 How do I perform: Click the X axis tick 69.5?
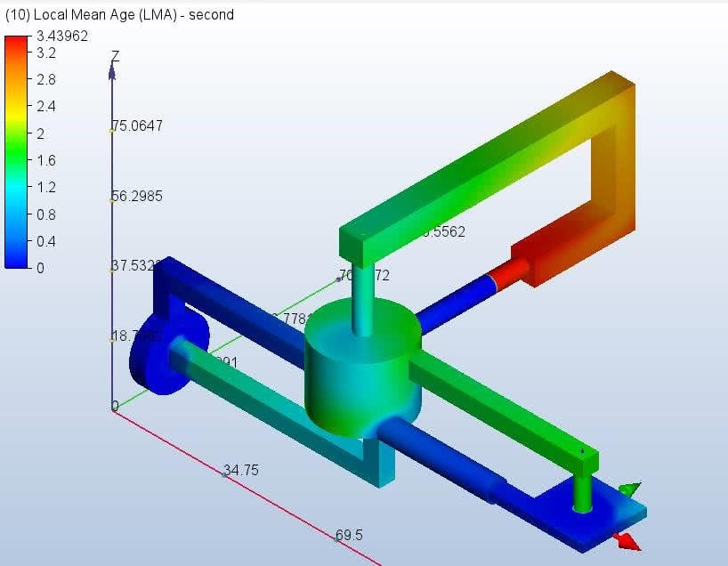coord(349,535)
